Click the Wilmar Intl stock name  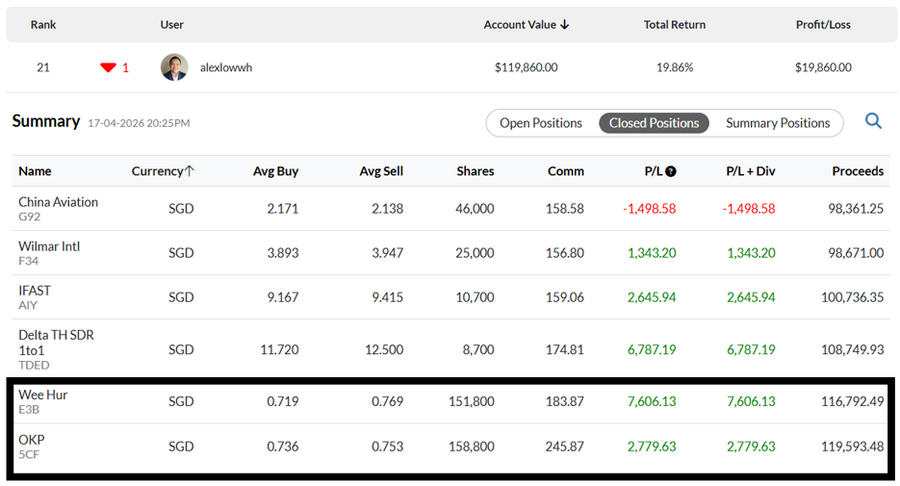pyautogui.click(x=49, y=246)
